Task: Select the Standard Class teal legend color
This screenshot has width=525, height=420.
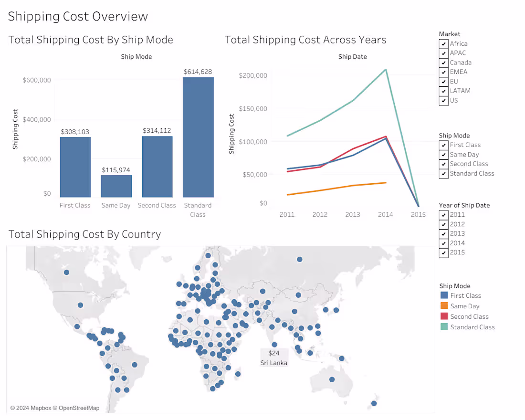Action: point(444,326)
